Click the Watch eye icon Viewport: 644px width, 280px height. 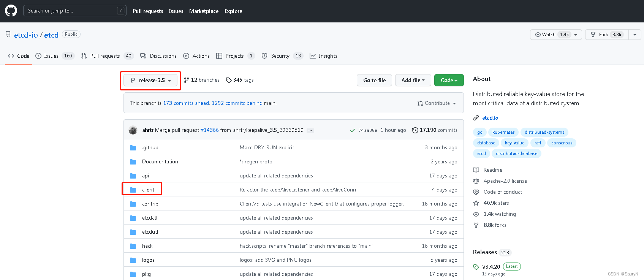(538, 35)
